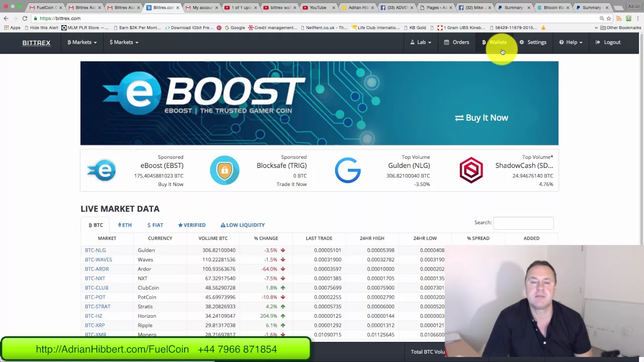
Task: Open the BTC-WAVES market link
Action: click(98, 259)
